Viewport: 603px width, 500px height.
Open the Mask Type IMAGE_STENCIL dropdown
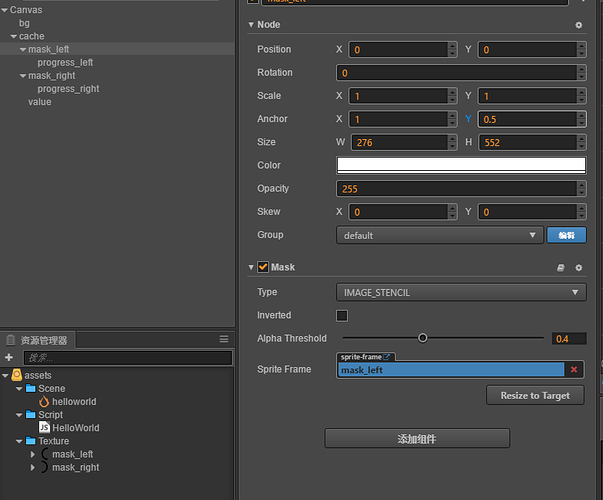click(461, 292)
